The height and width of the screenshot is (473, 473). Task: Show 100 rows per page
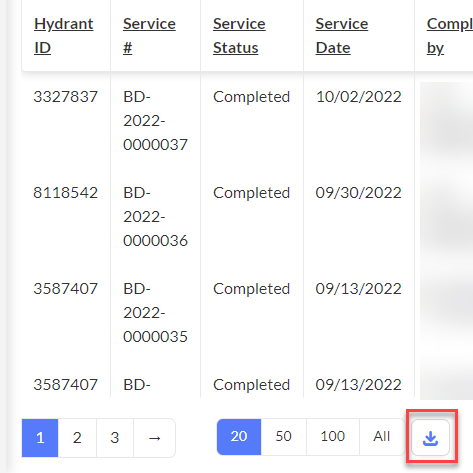coord(332,437)
